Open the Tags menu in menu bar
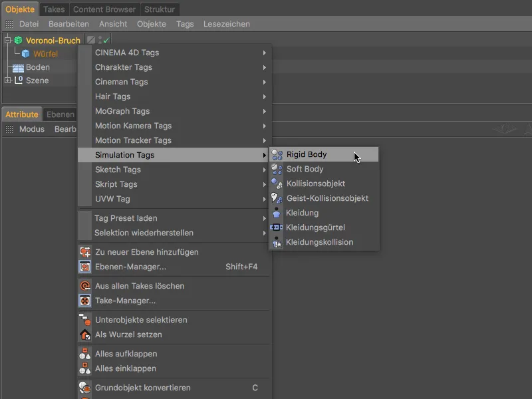The width and height of the screenshot is (532, 399). (185, 24)
